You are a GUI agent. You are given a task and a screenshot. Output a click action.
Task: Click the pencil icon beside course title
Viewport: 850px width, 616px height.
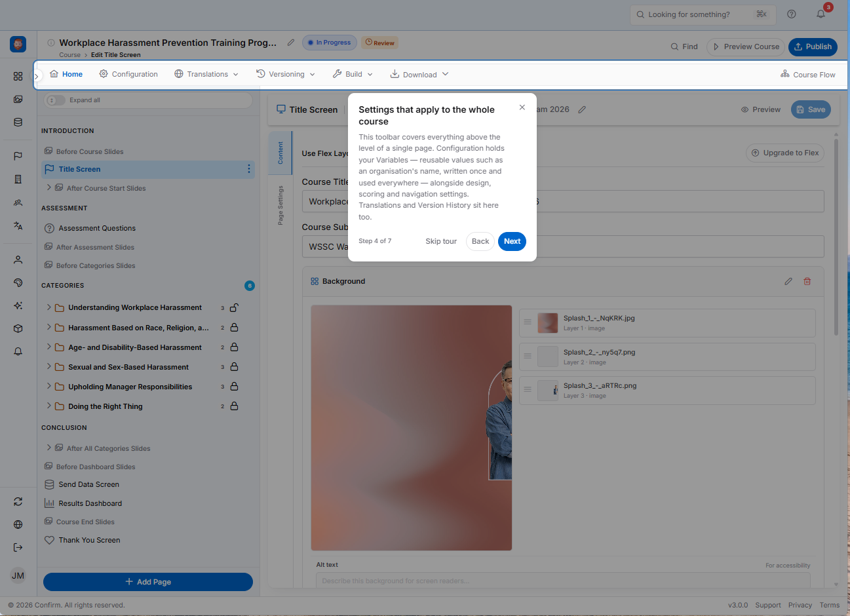pyautogui.click(x=291, y=43)
